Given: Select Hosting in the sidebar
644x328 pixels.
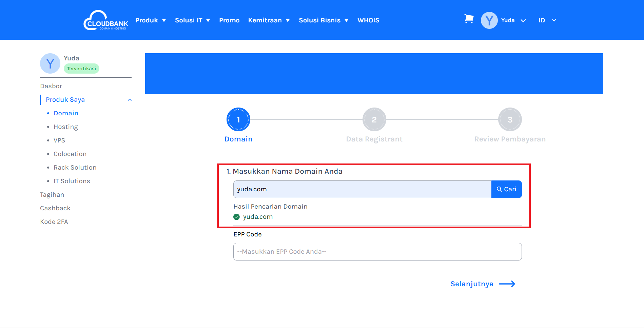Looking at the screenshot, I should click(x=66, y=127).
